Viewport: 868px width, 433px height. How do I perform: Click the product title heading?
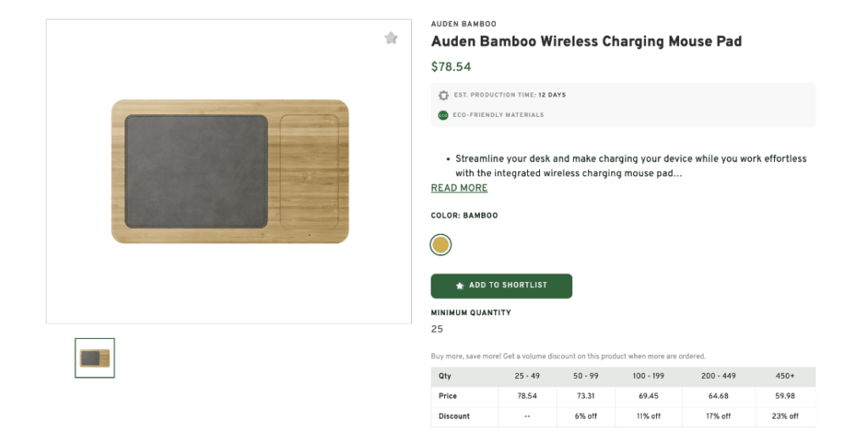pyautogui.click(x=586, y=42)
